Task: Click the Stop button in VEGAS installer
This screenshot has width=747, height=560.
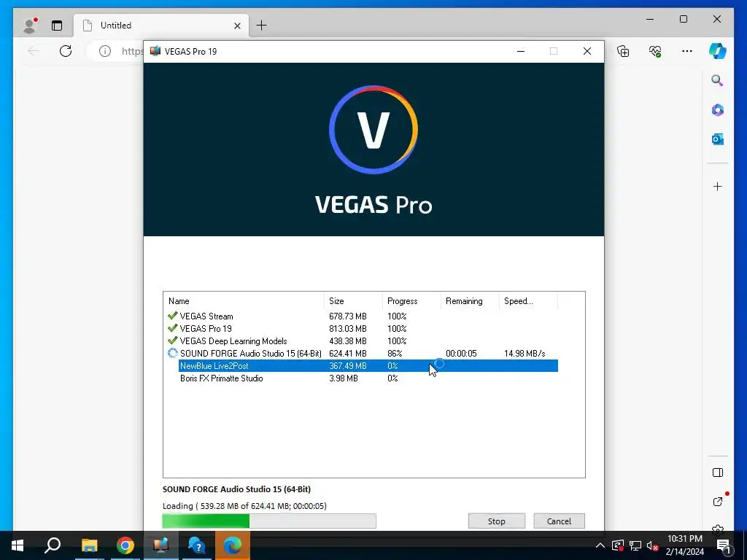Action: click(496, 521)
